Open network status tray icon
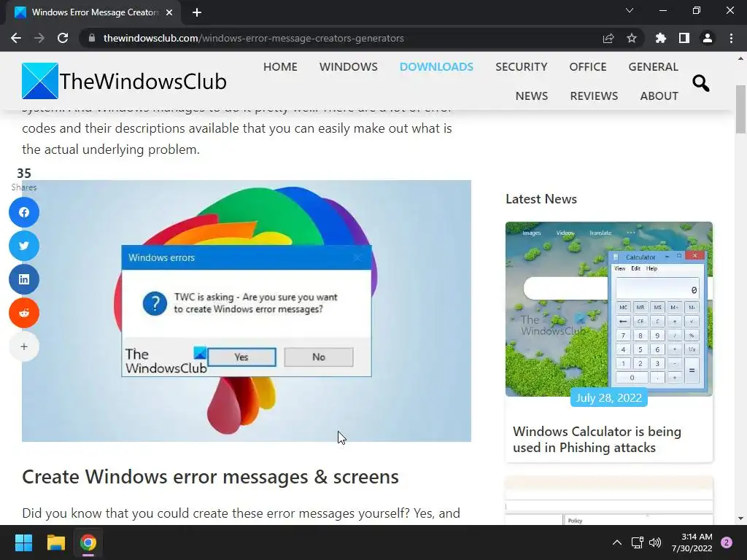 pos(638,542)
